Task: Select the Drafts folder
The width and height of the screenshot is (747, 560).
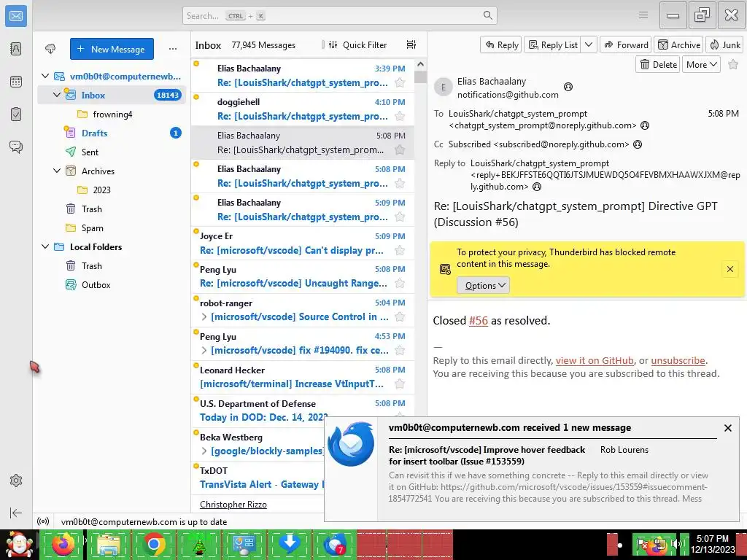Action: pyautogui.click(x=112, y=133)
